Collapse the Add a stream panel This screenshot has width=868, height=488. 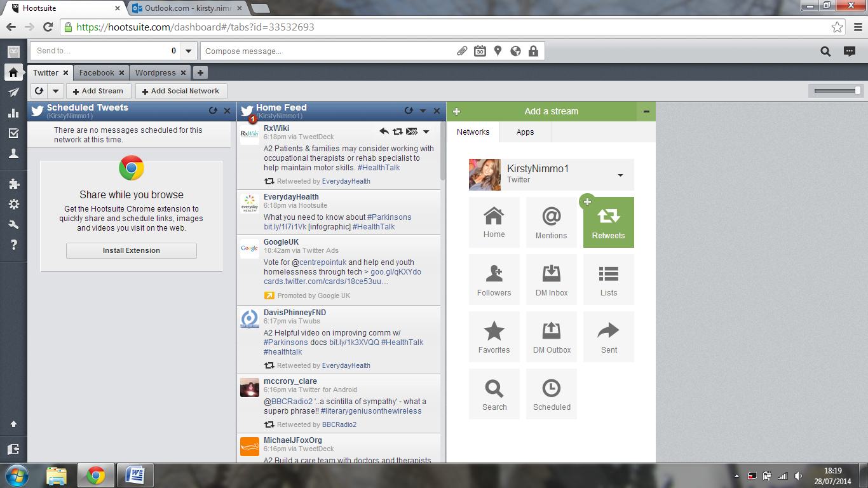tap(646, 111)
